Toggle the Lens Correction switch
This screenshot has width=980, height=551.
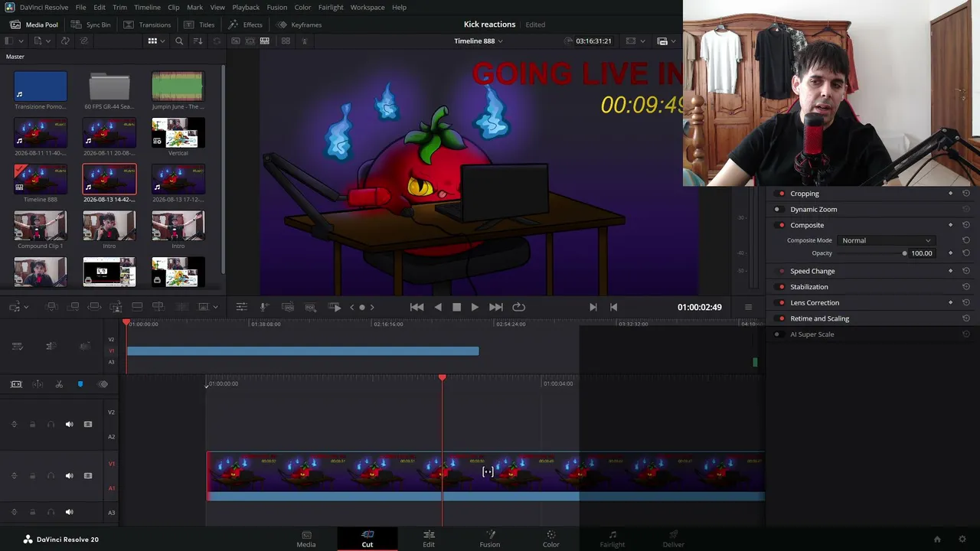[781, 302]
